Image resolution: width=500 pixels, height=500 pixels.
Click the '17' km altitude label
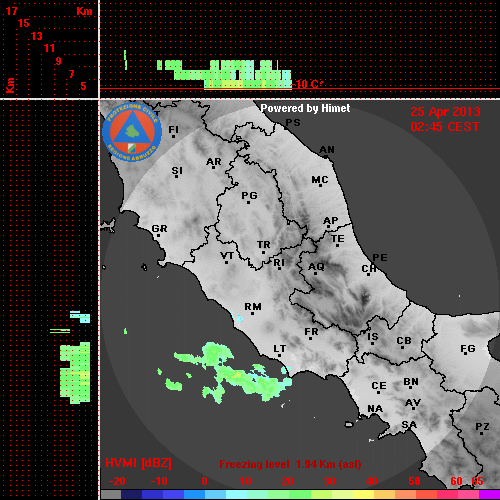(11, 11)
